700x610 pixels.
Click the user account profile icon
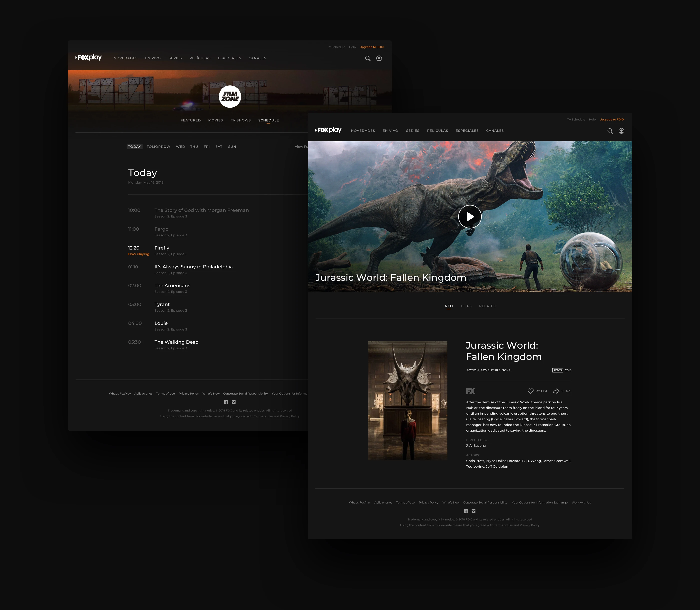pyautogui.click(x=622, y=131)
